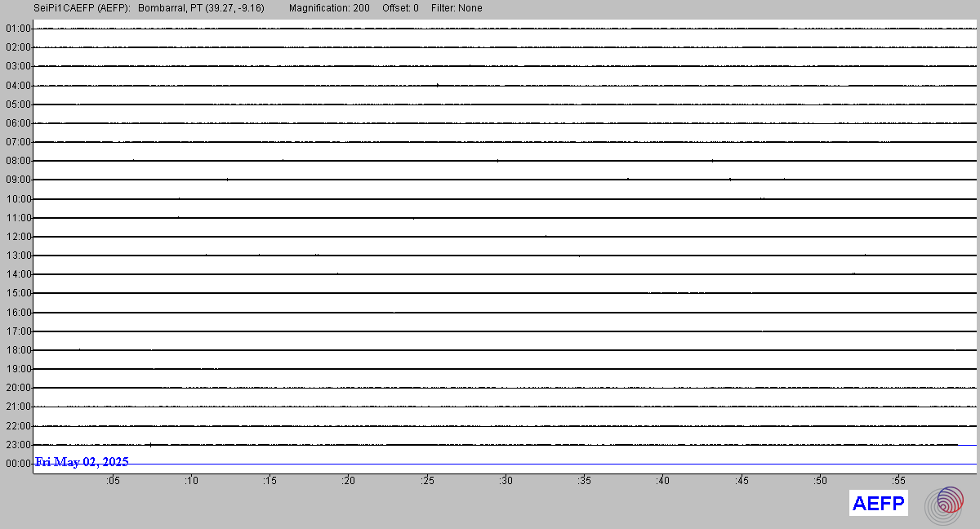Viewport: 980px width, 529px height.
Task: Click the :45 minute axis tick label
Action: point(742,482)
